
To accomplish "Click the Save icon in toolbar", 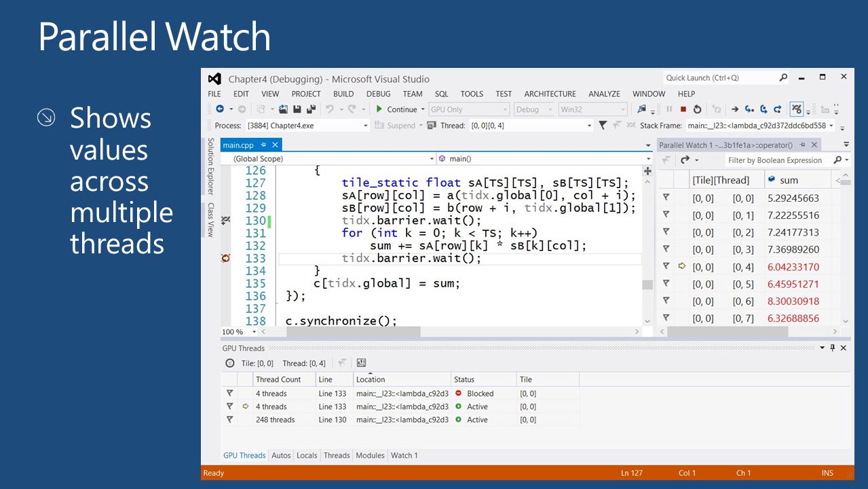I will [297, 109].
